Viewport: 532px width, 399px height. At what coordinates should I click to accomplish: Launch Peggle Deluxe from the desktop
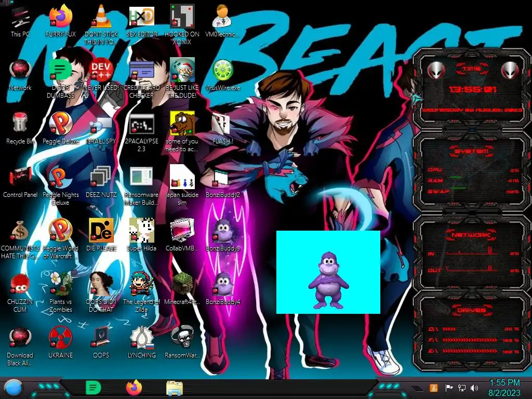[60, 129]
